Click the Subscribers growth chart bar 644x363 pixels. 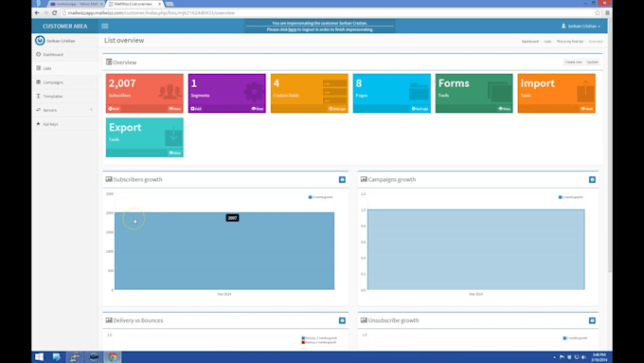coord(224,251)
